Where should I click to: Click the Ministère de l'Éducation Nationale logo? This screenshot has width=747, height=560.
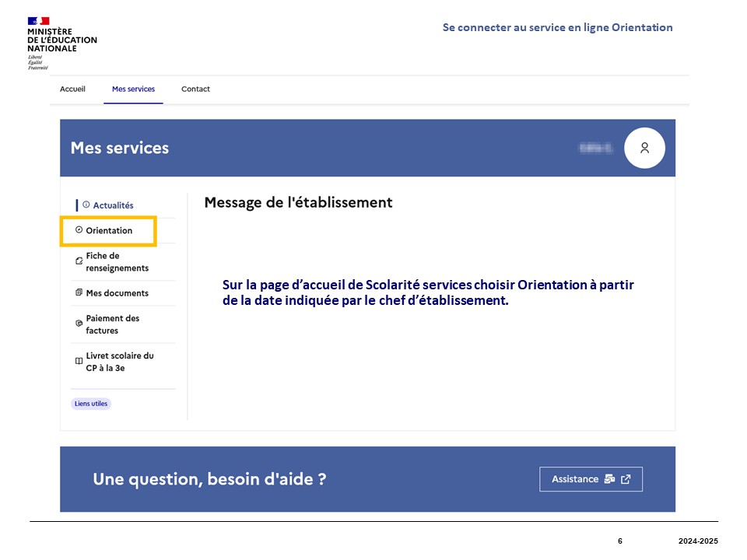(x=61, y=43)
